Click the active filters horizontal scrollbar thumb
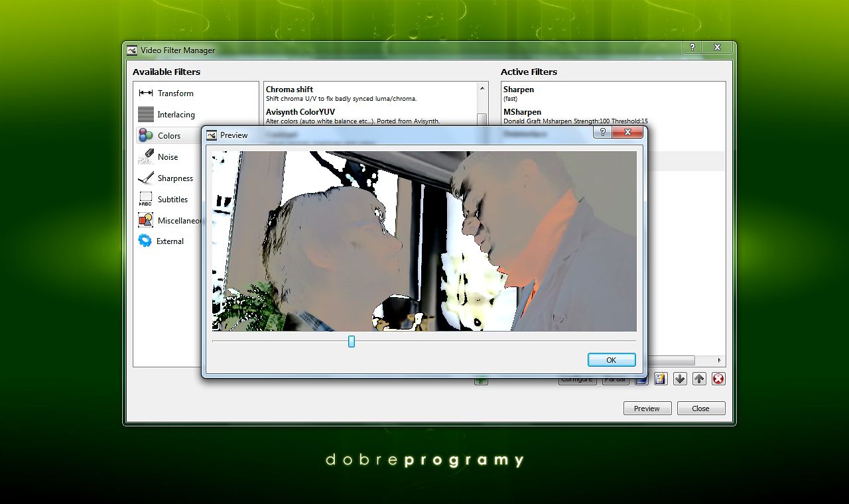 671,360
